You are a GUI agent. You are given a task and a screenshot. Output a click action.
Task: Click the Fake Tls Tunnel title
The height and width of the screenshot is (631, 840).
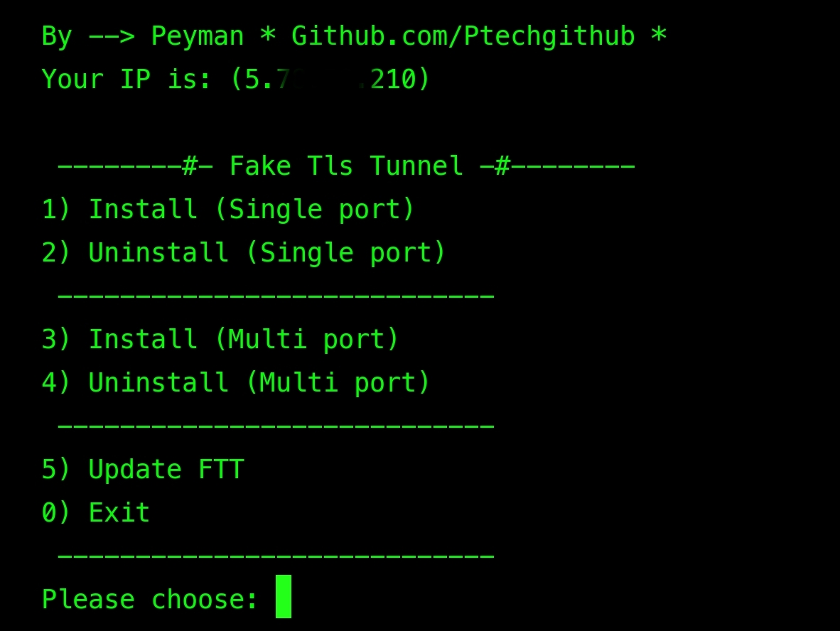click(346, 166)
